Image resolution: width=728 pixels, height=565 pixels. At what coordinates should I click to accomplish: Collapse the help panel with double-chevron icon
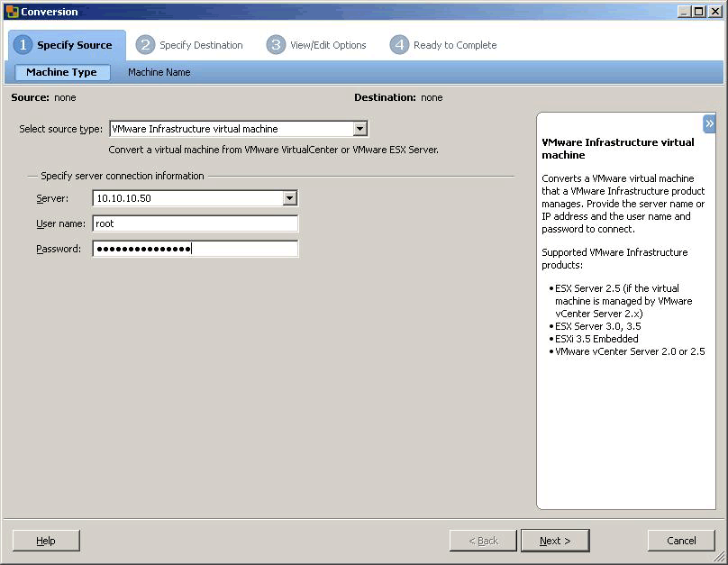pyautogui.click(x=709, y=123)
